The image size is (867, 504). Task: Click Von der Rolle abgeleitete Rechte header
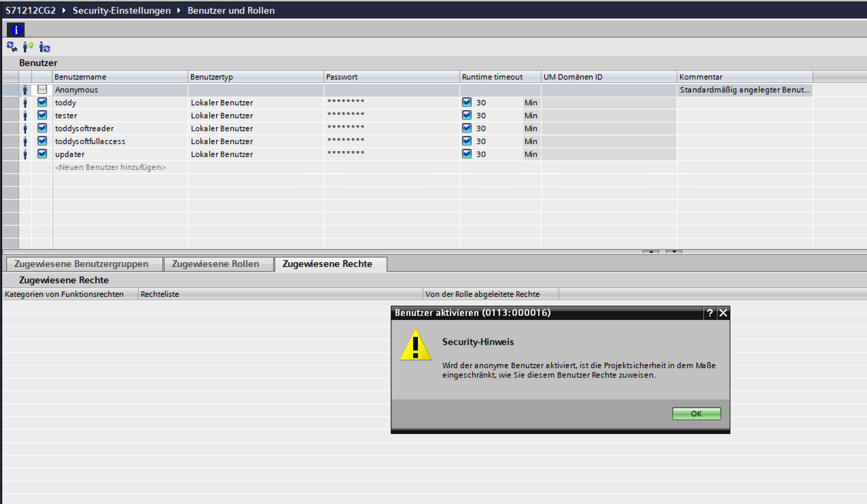(x=491, y=294)
